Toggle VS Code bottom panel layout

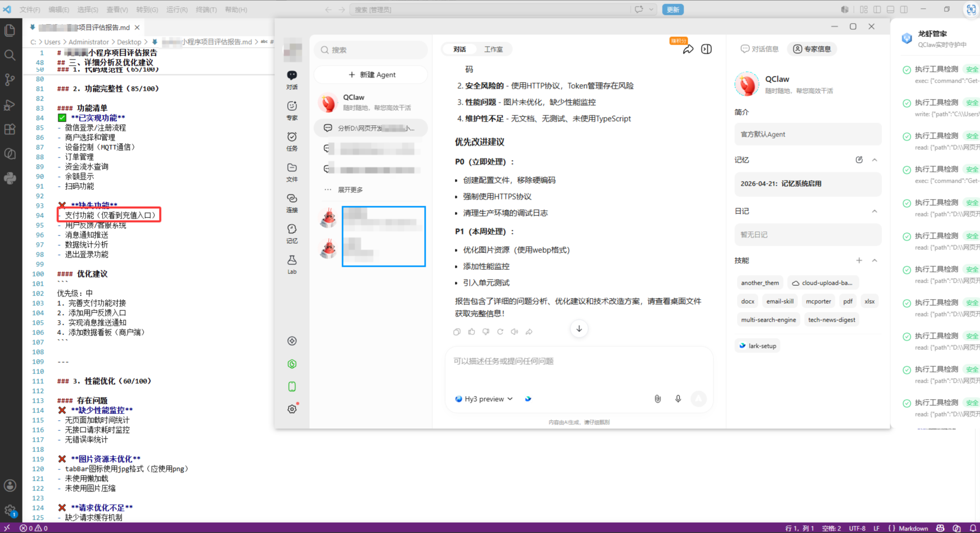(x=891, y=9)
